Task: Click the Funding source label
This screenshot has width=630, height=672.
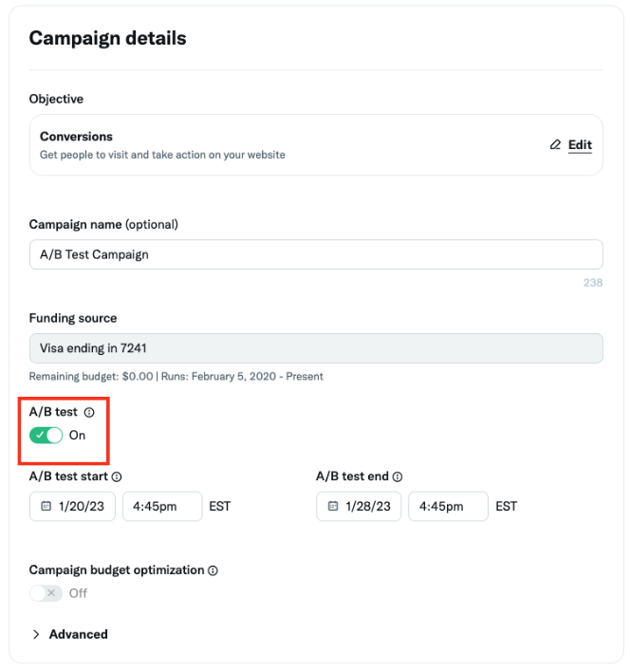Action: click(73, 318)
